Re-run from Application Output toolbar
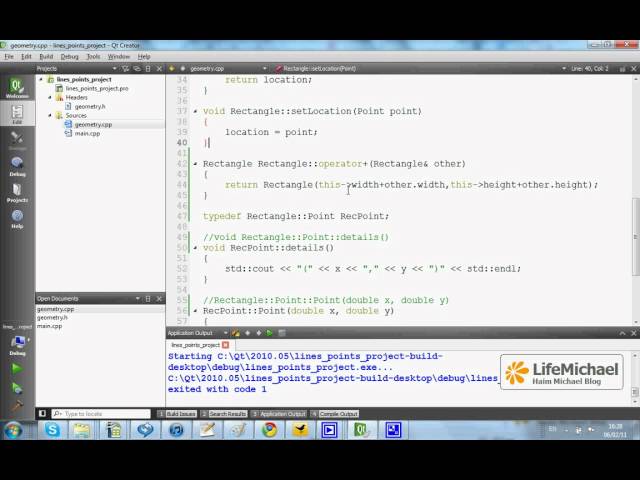Image resolution: width=640 pixels, height=480 pixels. [269, 333]
